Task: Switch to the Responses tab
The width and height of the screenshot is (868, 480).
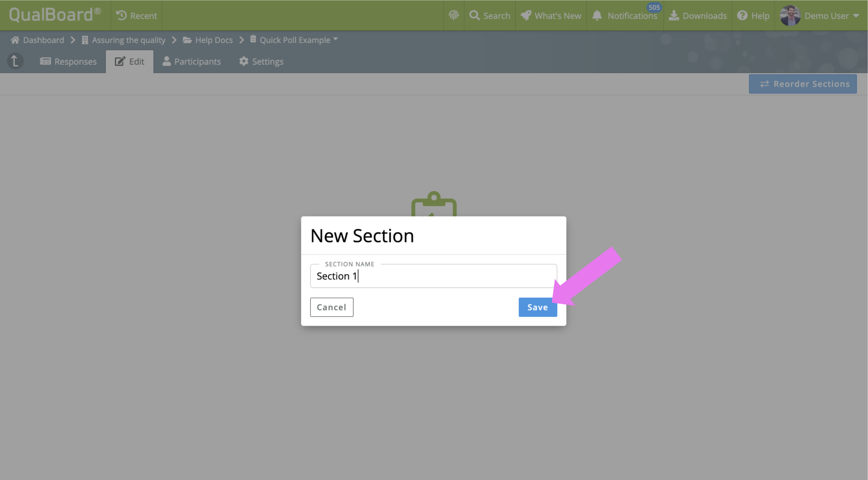Action: tap(68, 61)
